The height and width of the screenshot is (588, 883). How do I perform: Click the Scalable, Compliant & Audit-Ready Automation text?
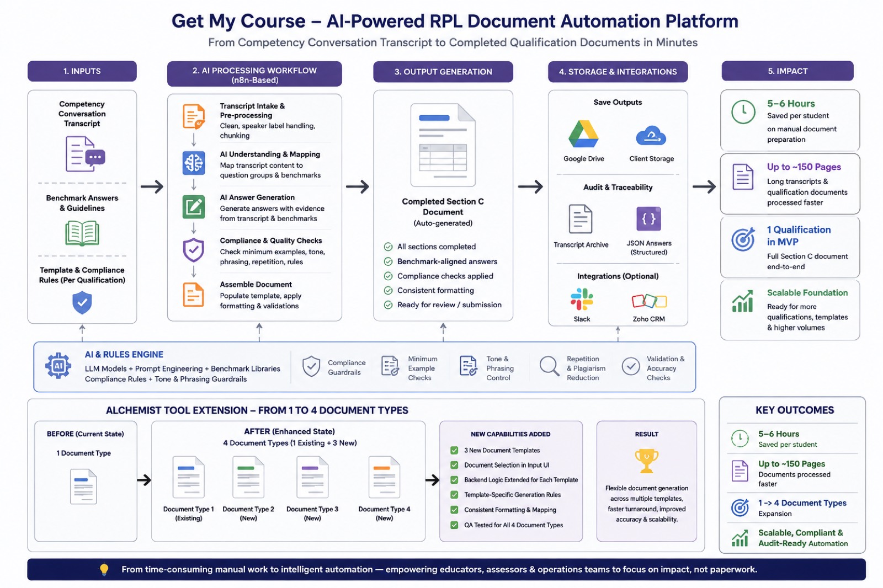803,538
